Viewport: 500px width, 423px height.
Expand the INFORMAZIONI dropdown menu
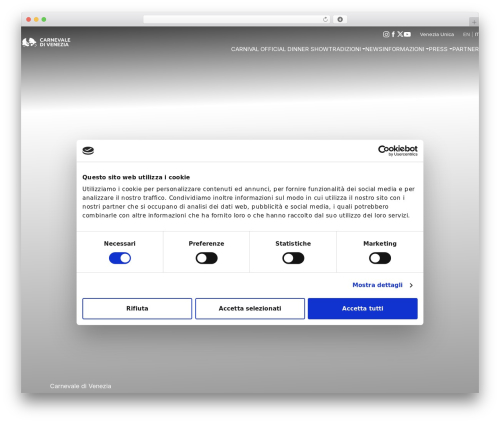tap(405, 49)
